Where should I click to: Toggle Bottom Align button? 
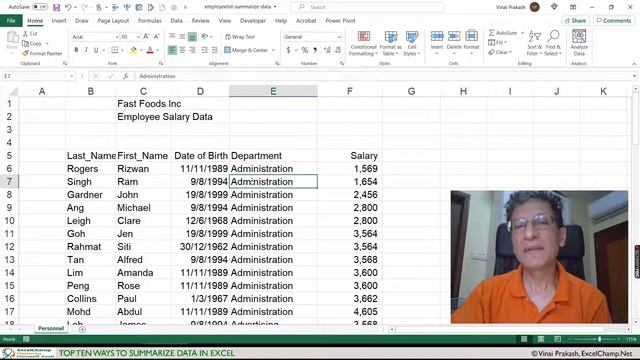[192, 37]
